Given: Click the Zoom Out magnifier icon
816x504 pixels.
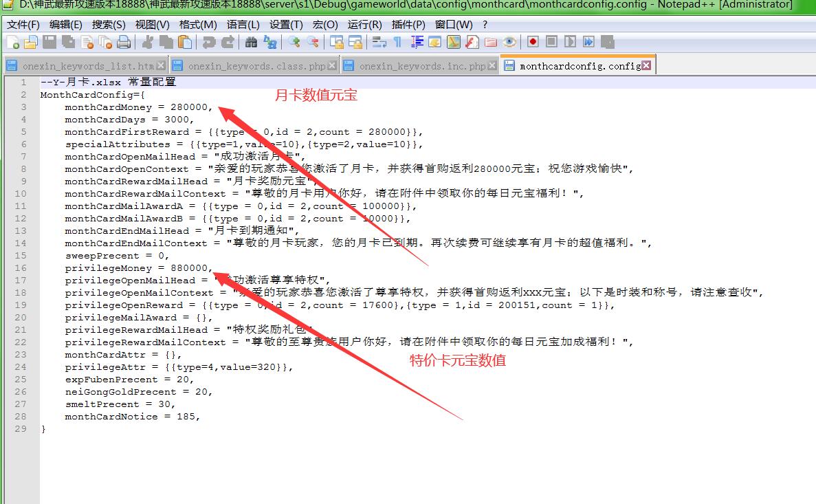Looking at the screenshot, I should click(x=313, y=42).
